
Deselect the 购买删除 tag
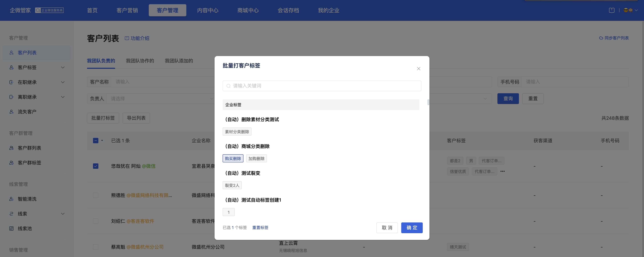click(233, 158)
